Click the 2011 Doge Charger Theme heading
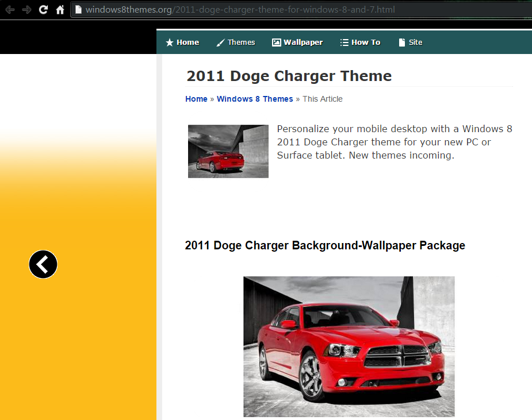532x420 pixels. click(289, 76)
